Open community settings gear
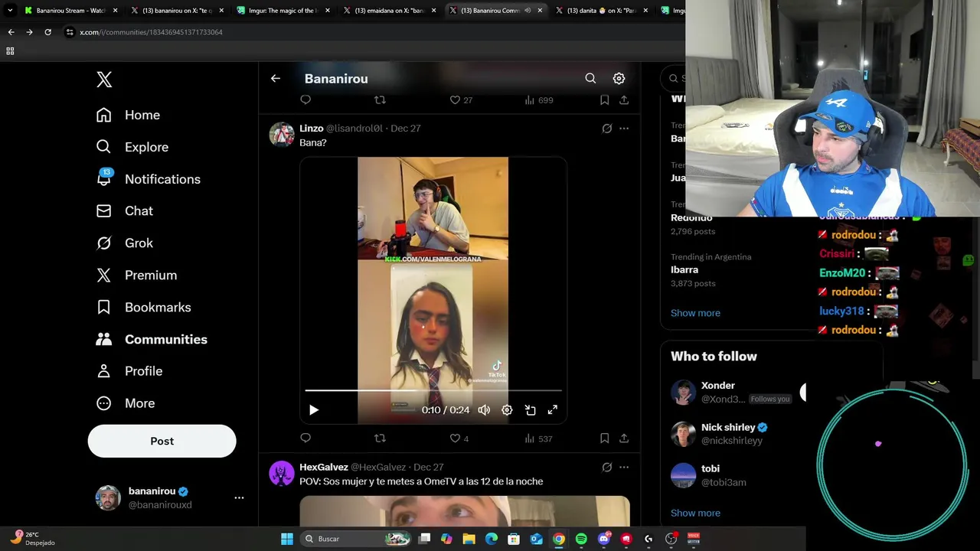Screen dimensions: 980x551 [x=619, y=78]
